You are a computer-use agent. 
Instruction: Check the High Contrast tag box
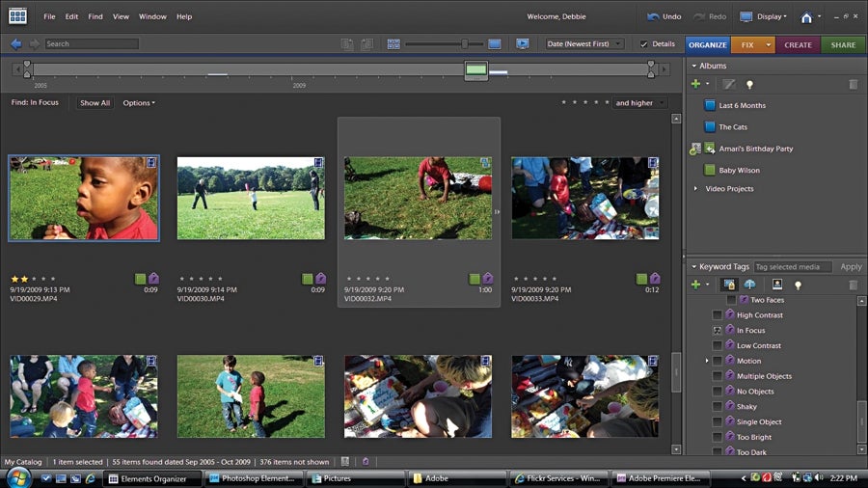717,315
